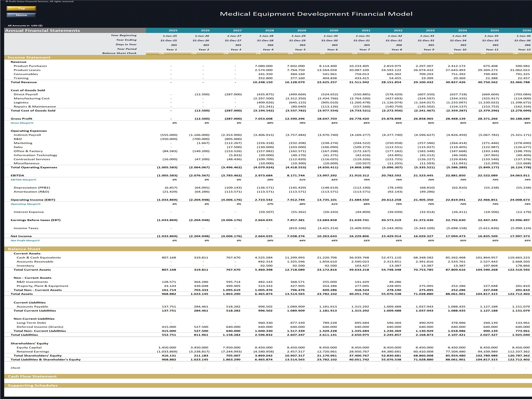This screenshot has height=399, width=532.
Task: Click the Inventory row label
Action: click(x=26, y=266)
